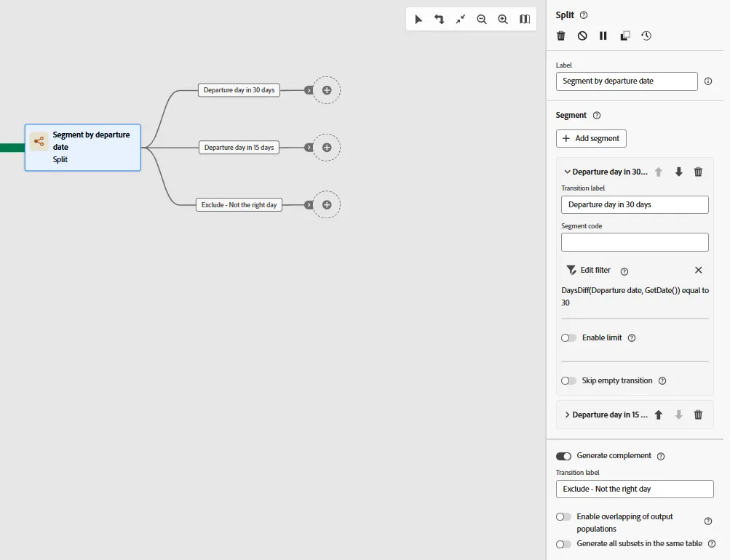Select the Segment by departure date node
This screenshot has height=560, width=730.
83,148
